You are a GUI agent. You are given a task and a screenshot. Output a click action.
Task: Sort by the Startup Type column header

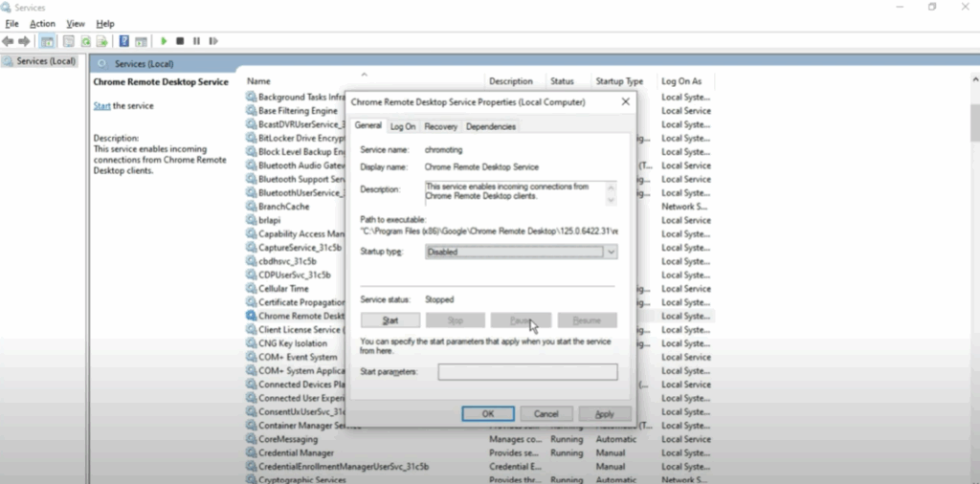619,81
